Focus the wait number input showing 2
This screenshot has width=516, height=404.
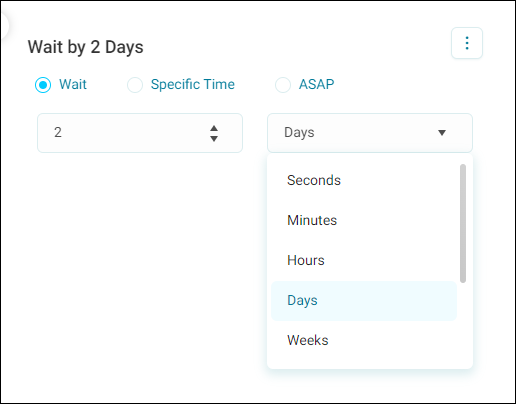140,133
